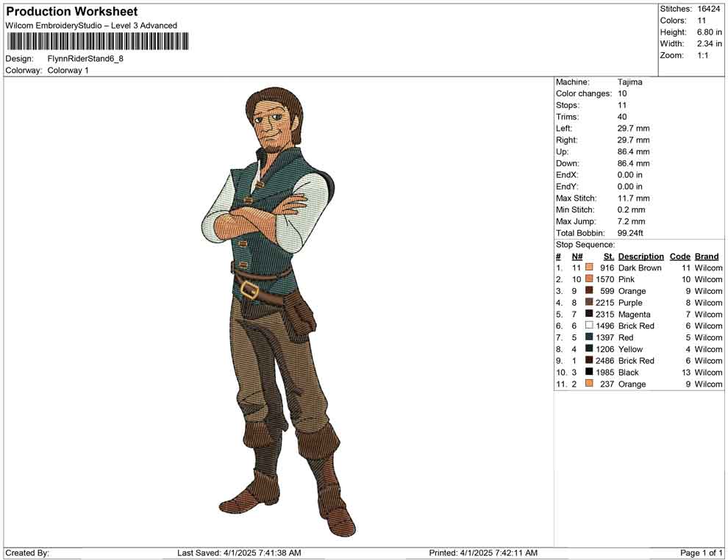Screen dimensions: 728x560
Task: Click the Description column header
Action: click(x=640, y=256)
